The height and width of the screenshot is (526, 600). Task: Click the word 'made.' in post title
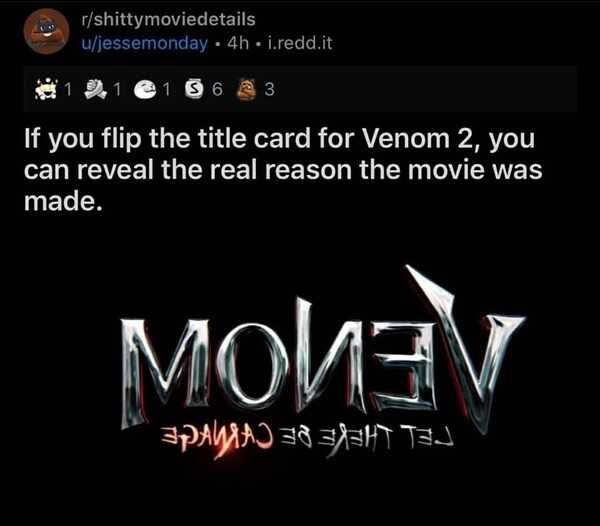click(64, 201)
